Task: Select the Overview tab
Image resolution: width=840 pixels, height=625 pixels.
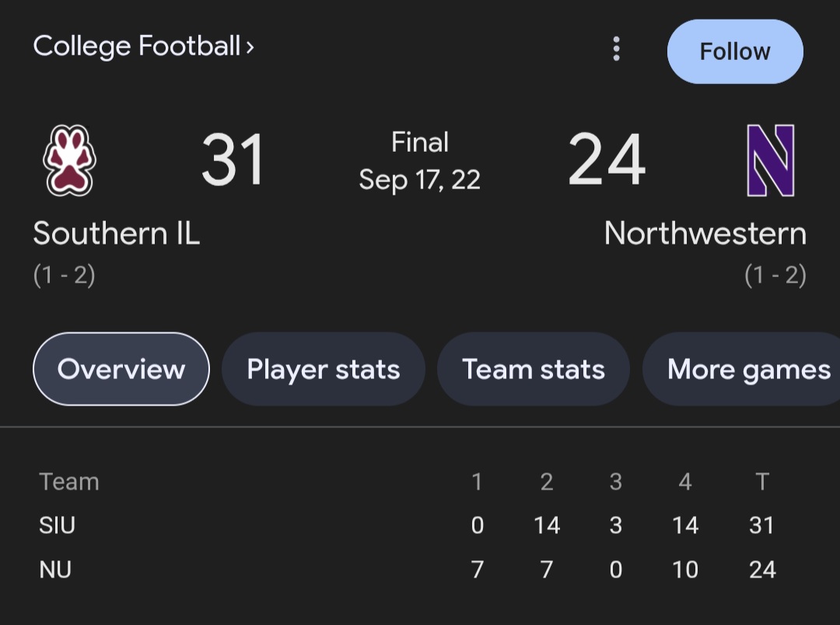Action: [x=121, y=369]
